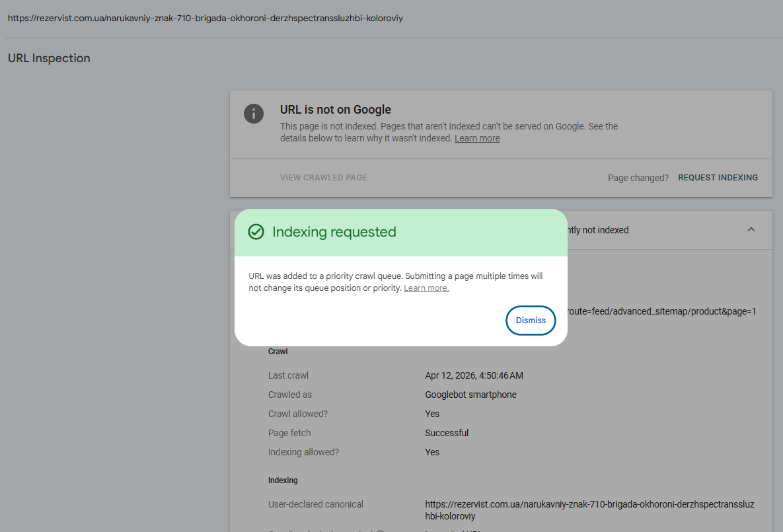This screenshot has width=783, height=532.
Task: Open Learn more link under URL status
Action: [477, 138]
